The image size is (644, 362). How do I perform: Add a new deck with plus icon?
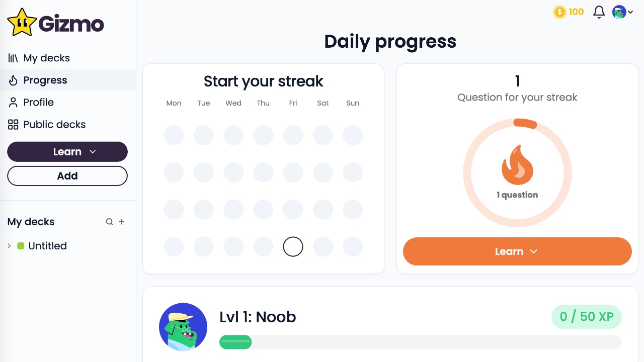(x=122, y=222)
